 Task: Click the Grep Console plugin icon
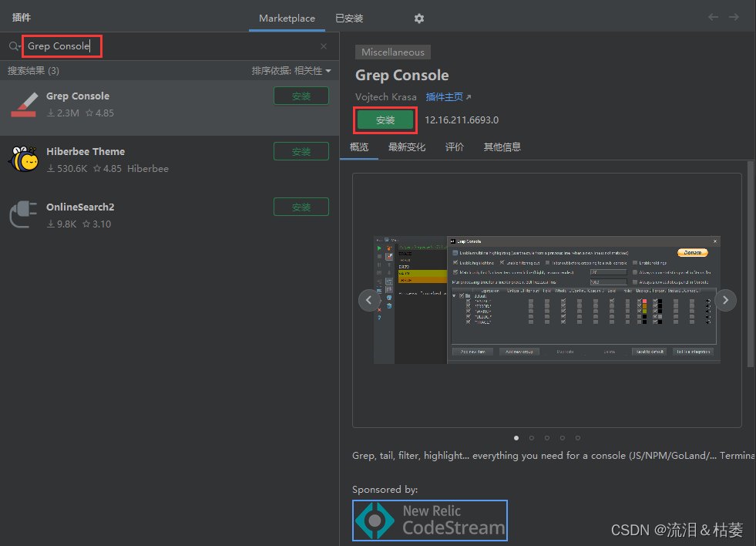pos(24,105)
